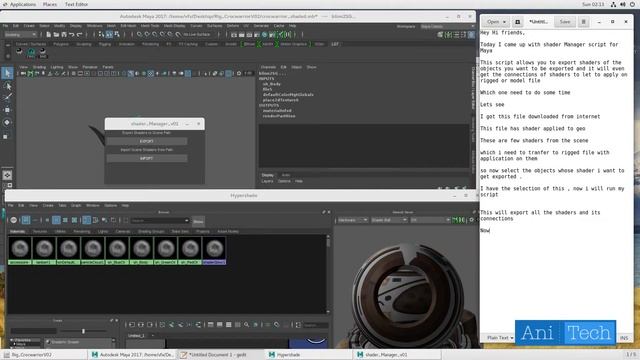
Task: Click New Scene icon in Maya status line
Action: [49, 35]
